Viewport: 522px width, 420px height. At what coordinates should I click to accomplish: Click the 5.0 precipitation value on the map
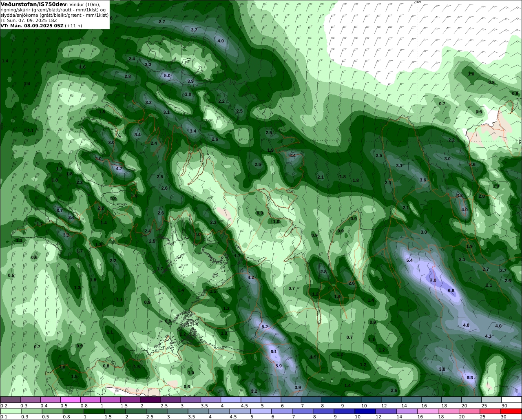(x=167, y=76)
